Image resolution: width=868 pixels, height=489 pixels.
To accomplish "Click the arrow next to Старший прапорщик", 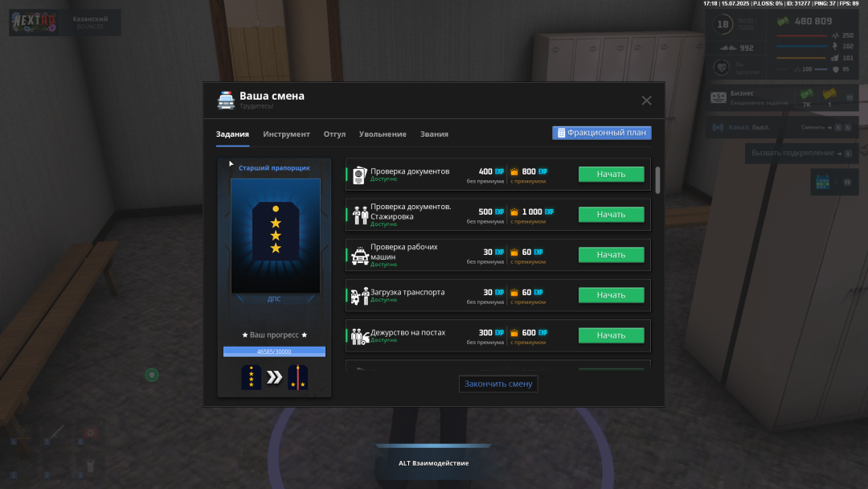I will [x=231, y=164].
